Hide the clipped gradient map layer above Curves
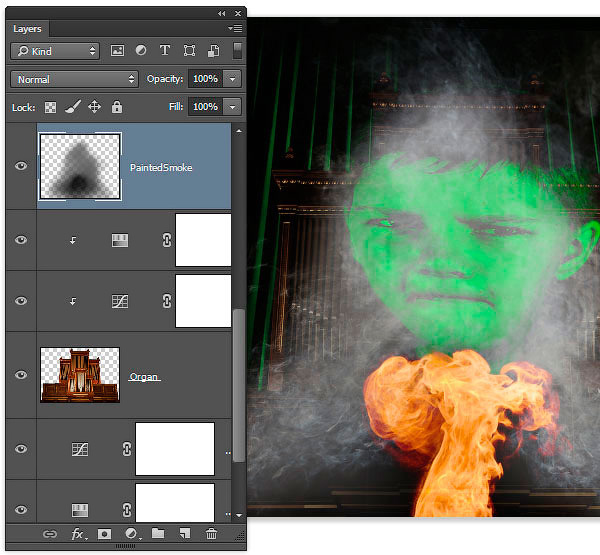Viewport: 600px width, 555px height. pyautogui.click(x=21, y=240)
